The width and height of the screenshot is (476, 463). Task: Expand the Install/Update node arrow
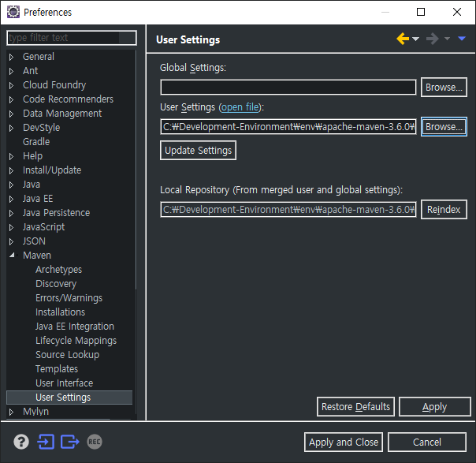click(x=12, y=170)
